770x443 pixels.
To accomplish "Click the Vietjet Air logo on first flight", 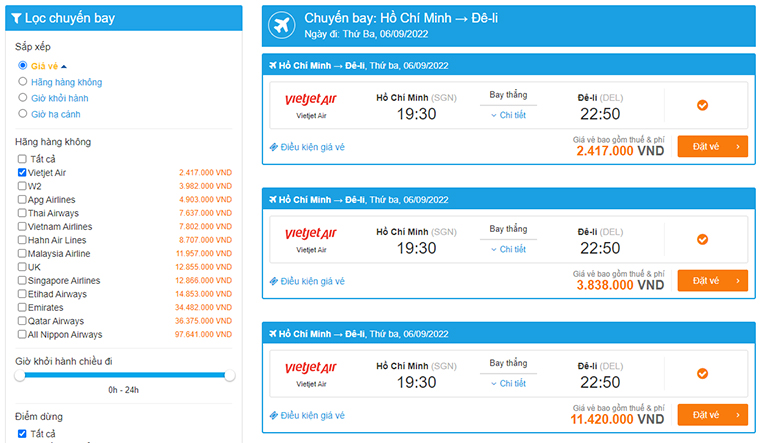I will (311, 100).
